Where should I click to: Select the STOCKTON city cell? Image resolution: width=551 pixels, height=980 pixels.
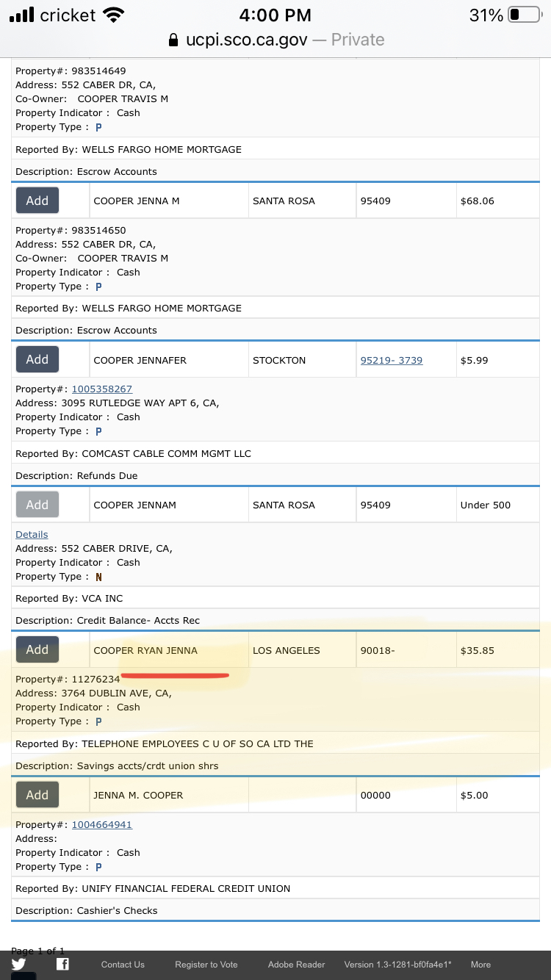point(303,360)
